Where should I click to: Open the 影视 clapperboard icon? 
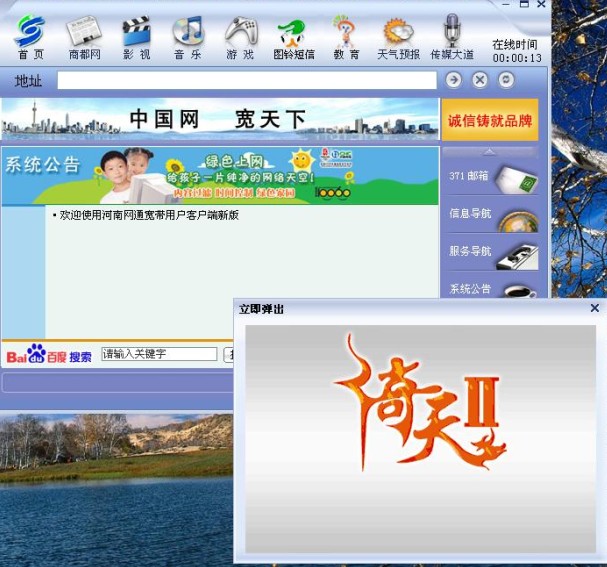pos(136,38)
